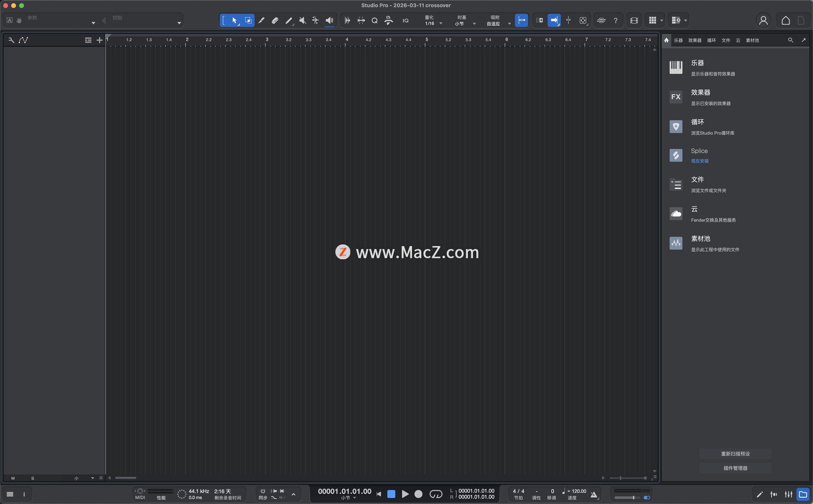Switch to the 素材池 browser tab
Screen dimensions: 813x504
pyautogui.click(x=752, y=40)
